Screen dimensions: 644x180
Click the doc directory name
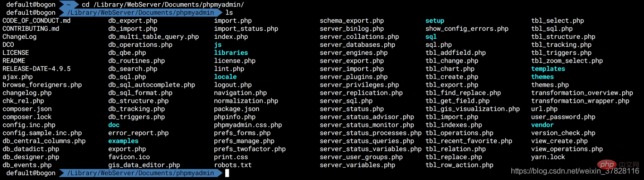(x=114, y=125)
